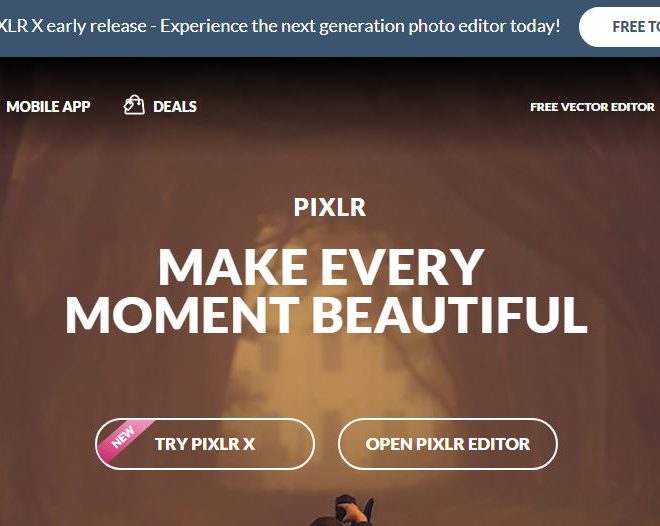This screenshot has height=526, width=660.
Task: Click the MAKE EVERY headline line
Action: point(321,267)
